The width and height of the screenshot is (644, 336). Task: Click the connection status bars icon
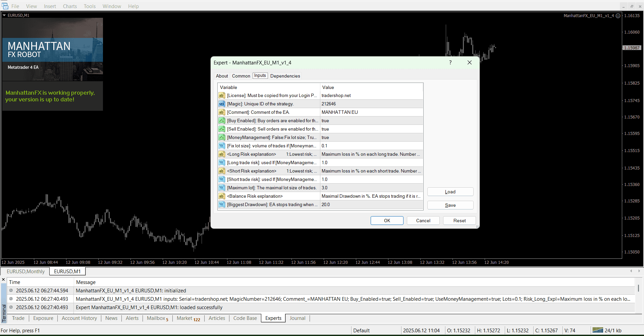598,330
